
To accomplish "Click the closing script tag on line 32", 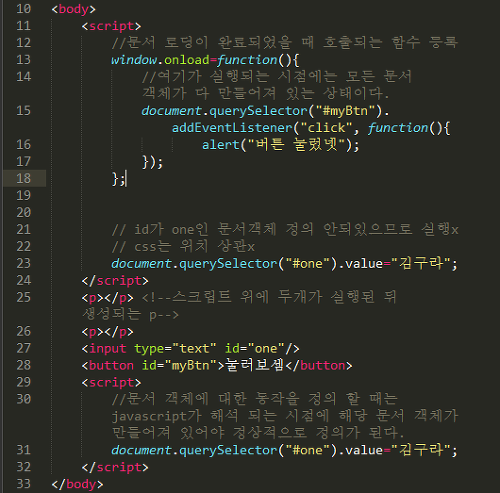I will pos(115,467).
